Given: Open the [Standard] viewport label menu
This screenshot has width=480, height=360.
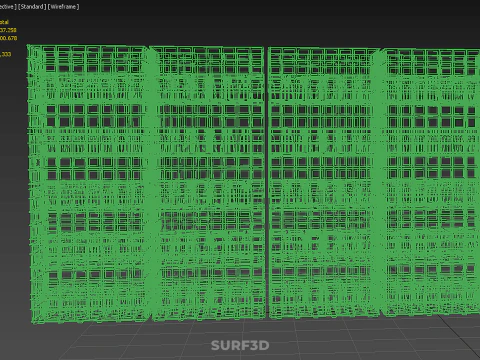Looking at the screenshot, I should coord(31,7).
